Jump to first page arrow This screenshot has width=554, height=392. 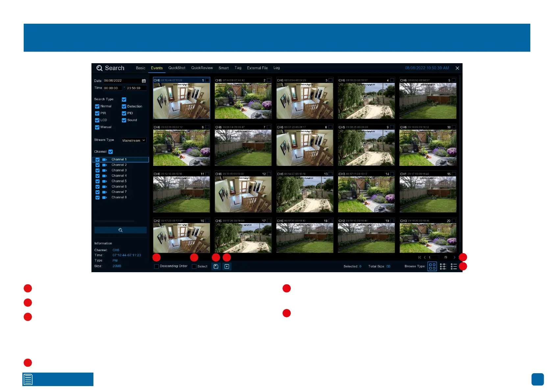419,257
